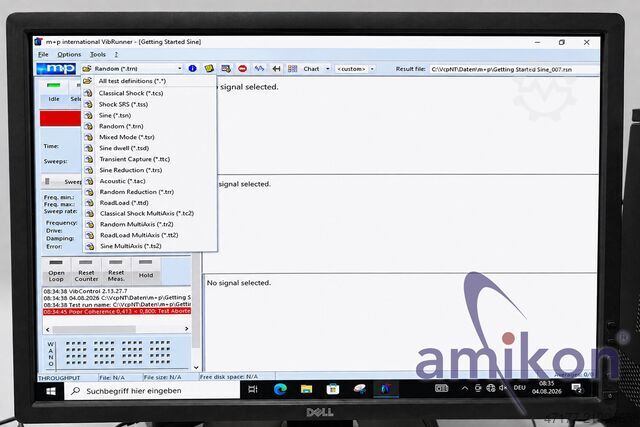The image size is (640, 427).
Task: Click the Windows search box
Action: coord(152,391)
